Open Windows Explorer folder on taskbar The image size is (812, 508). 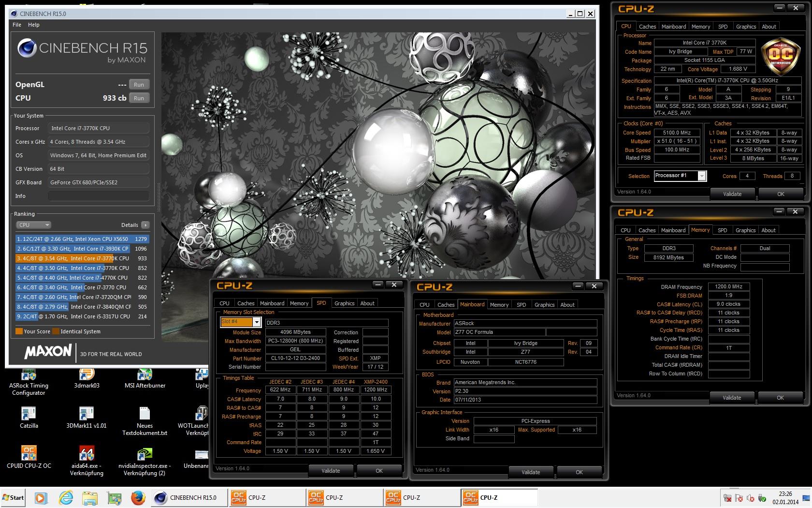tap(90, 497)
